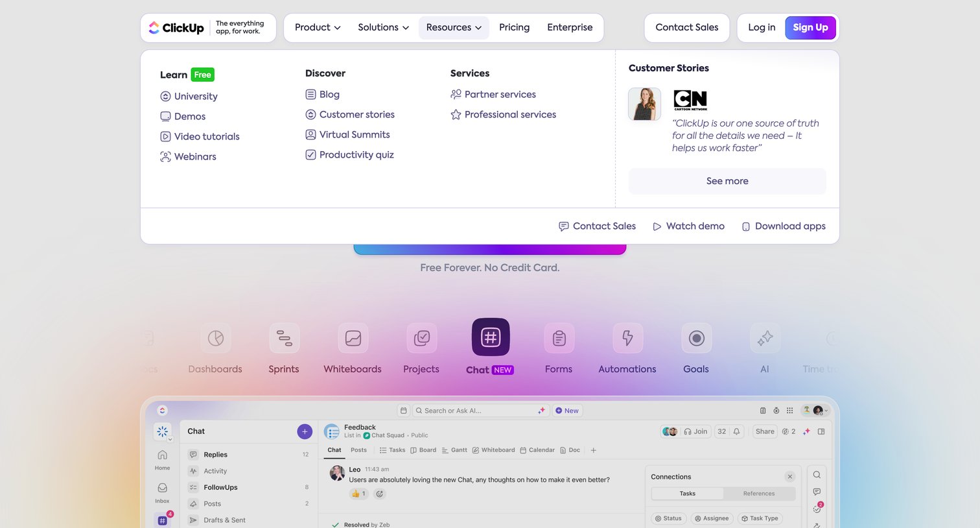Click the add reaction emoji icon
The image size is (980, 528).
[380, 494]
